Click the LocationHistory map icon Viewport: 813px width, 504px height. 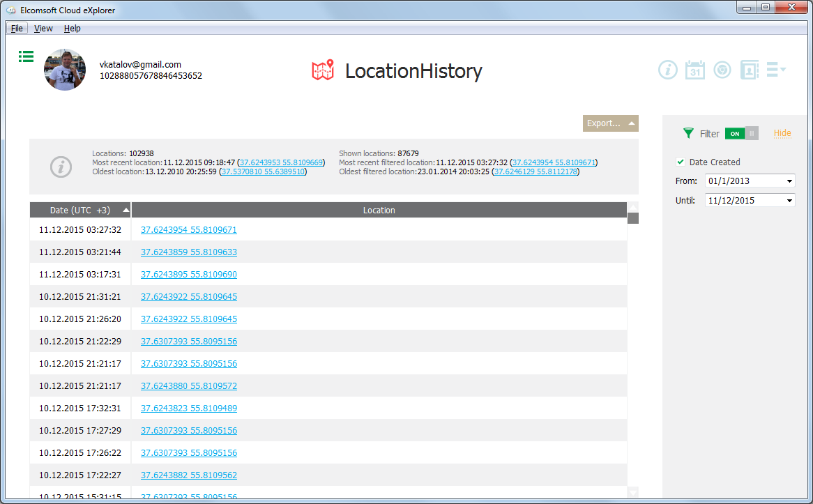[323, 70]
